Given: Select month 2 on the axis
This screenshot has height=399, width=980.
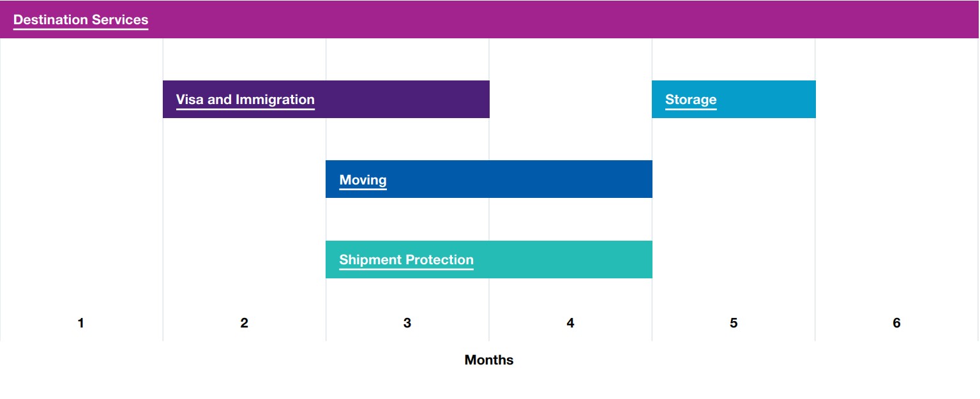Looking at the screenshot, I should click(244, 323).
